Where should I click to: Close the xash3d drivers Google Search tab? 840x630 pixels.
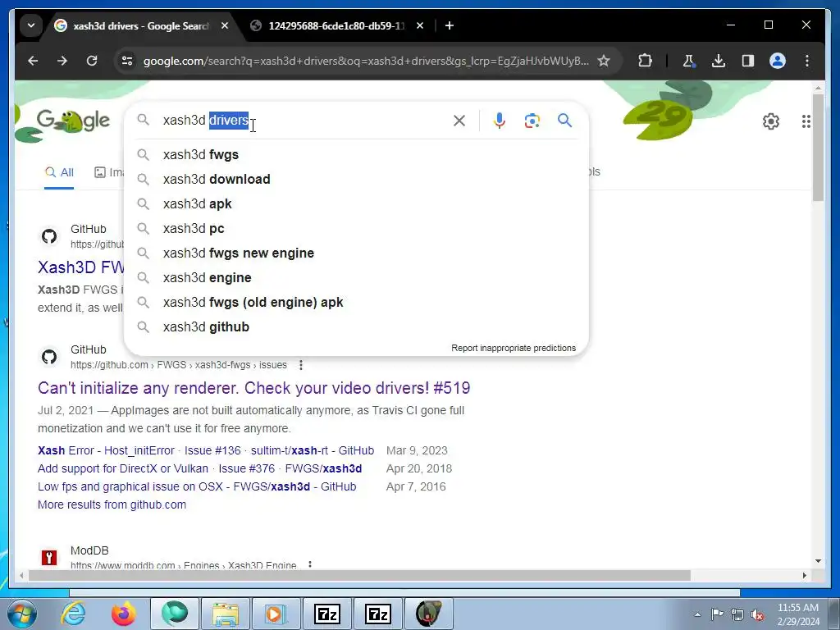(x=225, y=25)
